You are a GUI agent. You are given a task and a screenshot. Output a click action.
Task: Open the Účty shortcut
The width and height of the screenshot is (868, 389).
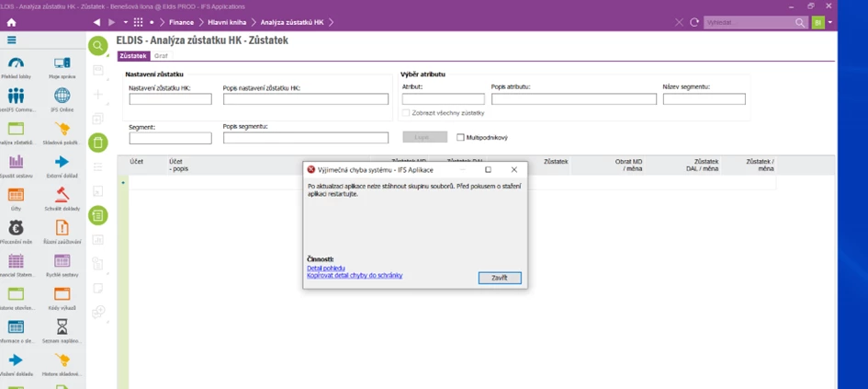[16, 199]
